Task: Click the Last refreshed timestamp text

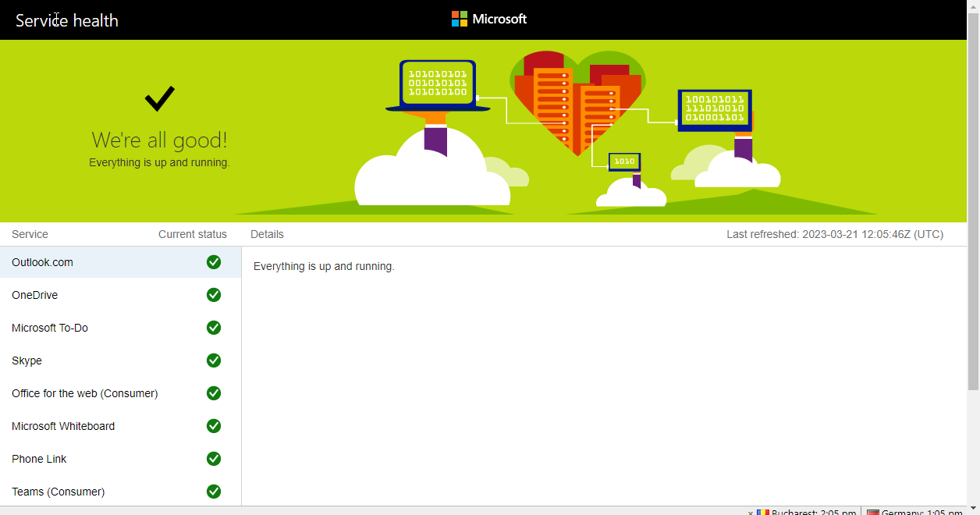Action: (835, 234)
